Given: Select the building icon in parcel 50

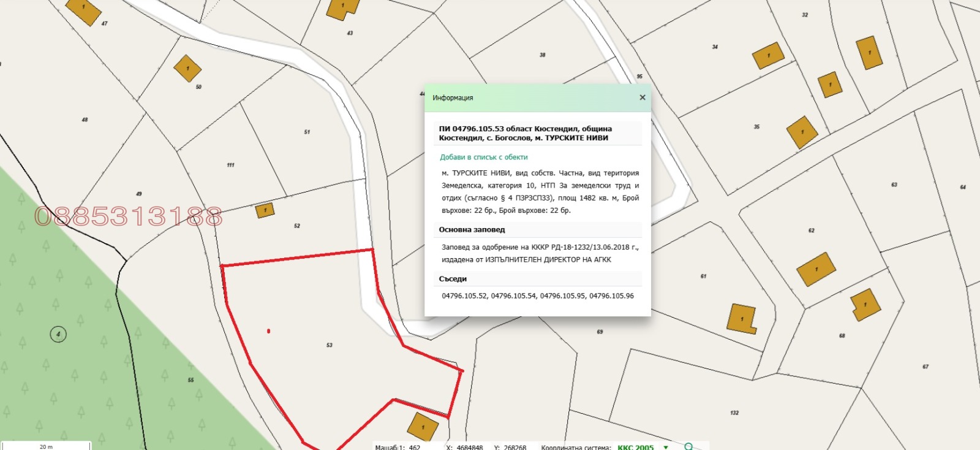Looking at the screenshot, I should [187, 68].
